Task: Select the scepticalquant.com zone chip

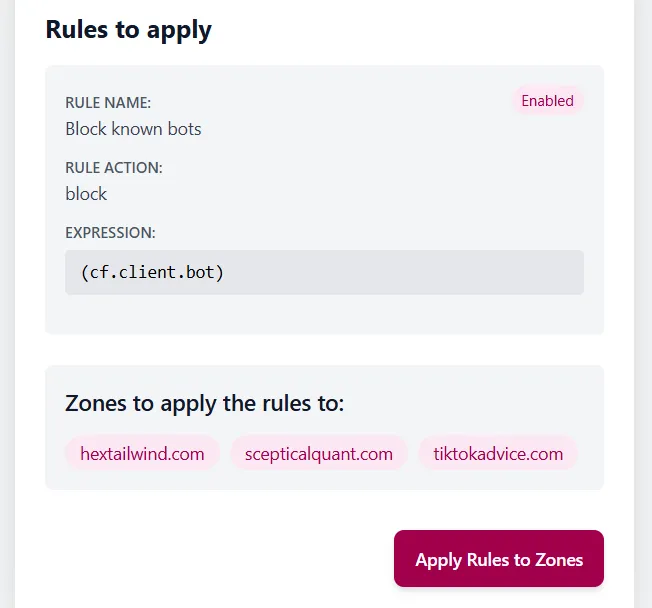Action: pos(319,453)
